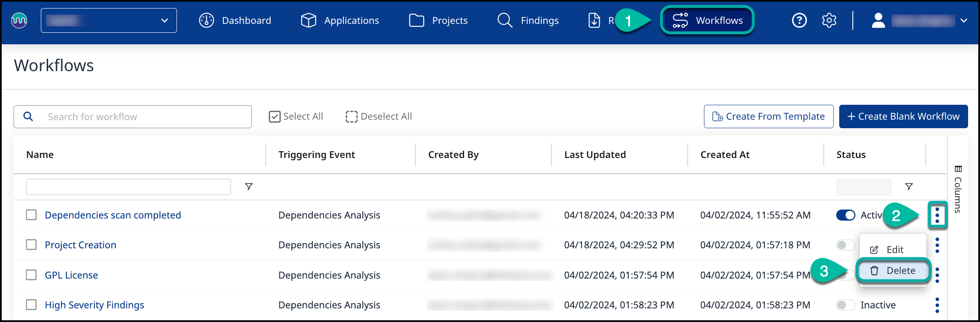Image resolution: width=980 pixels, height=322 pixels.
Task: Check the GPL License row checkbox
Action: 31,275
